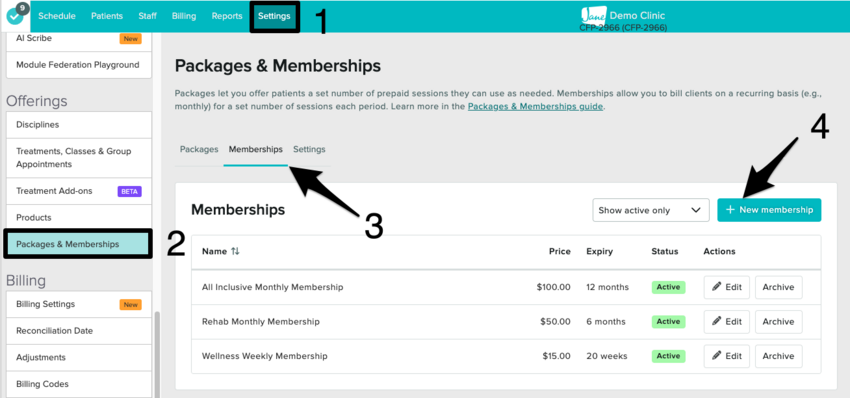The width and height of the screenshot is (850, 398).
Task: Open Reports in the top navigation
Action: point(227,16)
